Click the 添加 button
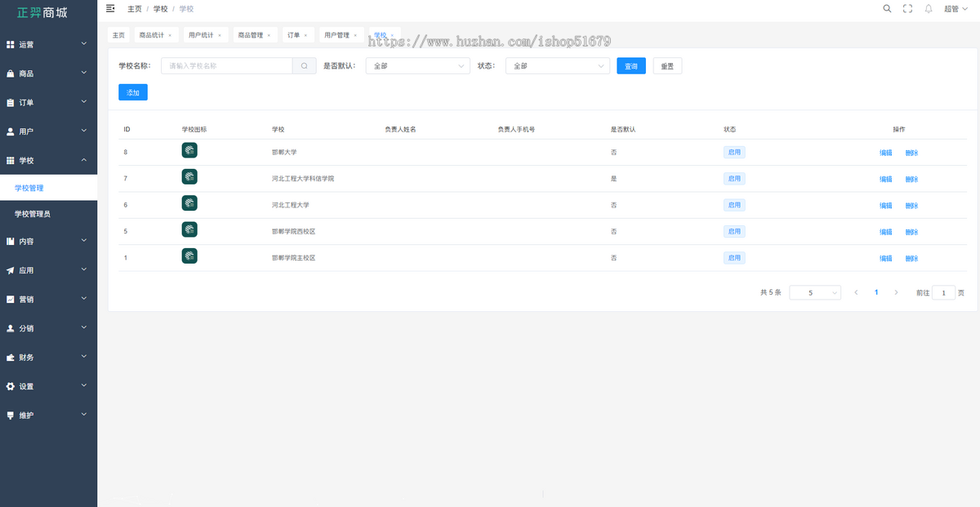The height and width of the screenshot is (507, 980). (x=133, y=93)
